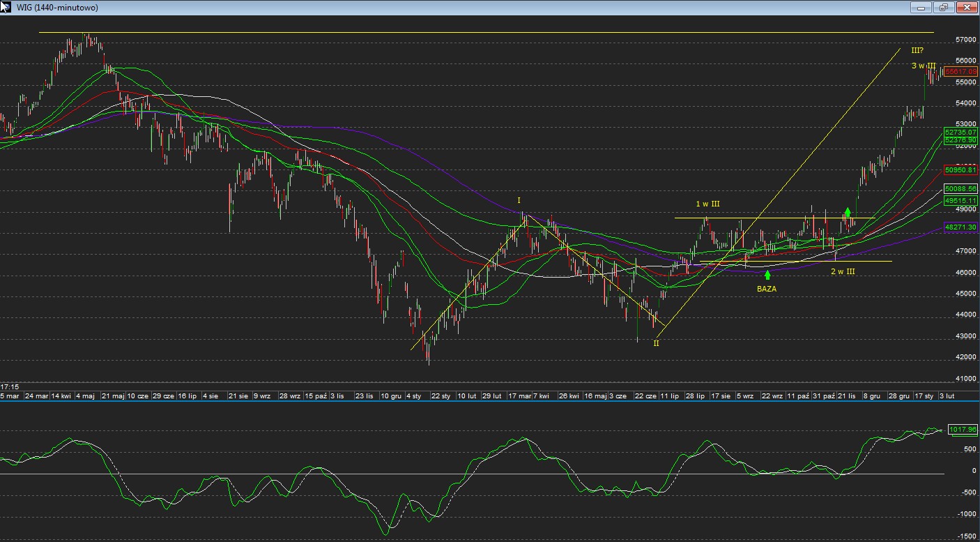
Task: Click the white 50088.56 moving average label
Action: pyautogui.click(x=960, y=189)
